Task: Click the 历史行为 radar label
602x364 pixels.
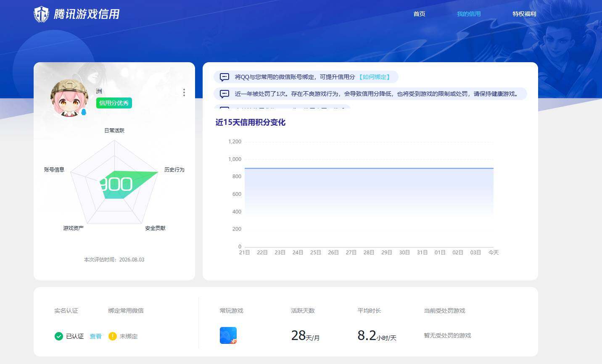Action: pyautogui.click(x=174, y=169)
